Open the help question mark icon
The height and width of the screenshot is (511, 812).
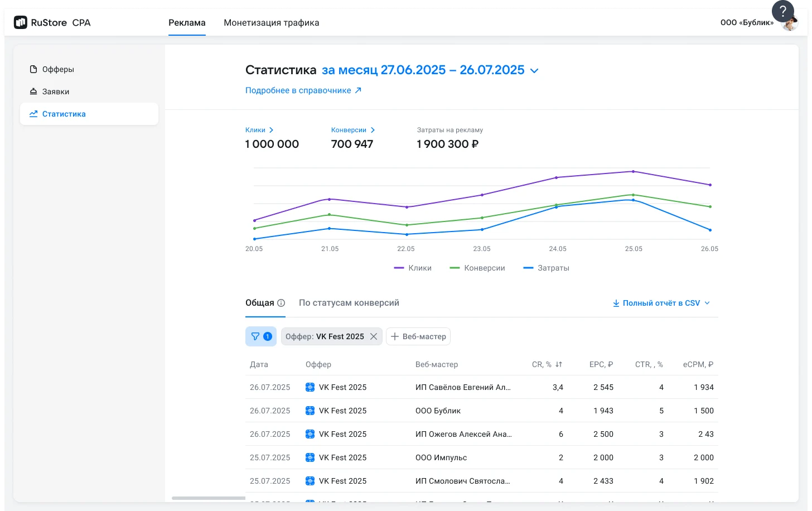point(782,11)
